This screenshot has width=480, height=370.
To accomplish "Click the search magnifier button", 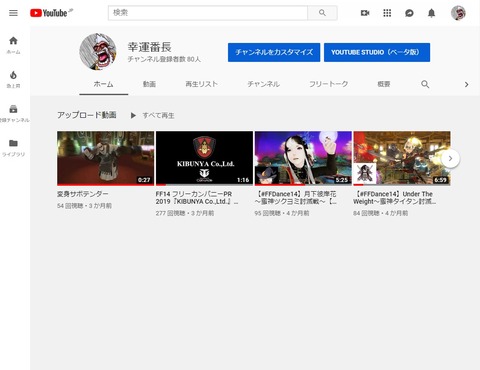I will point(322,13).
